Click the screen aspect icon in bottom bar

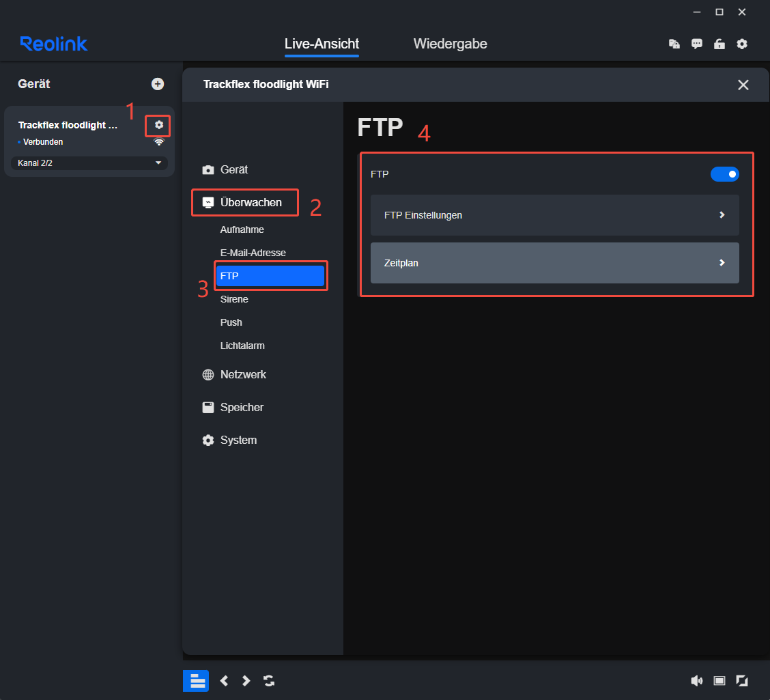coord(719,681)
